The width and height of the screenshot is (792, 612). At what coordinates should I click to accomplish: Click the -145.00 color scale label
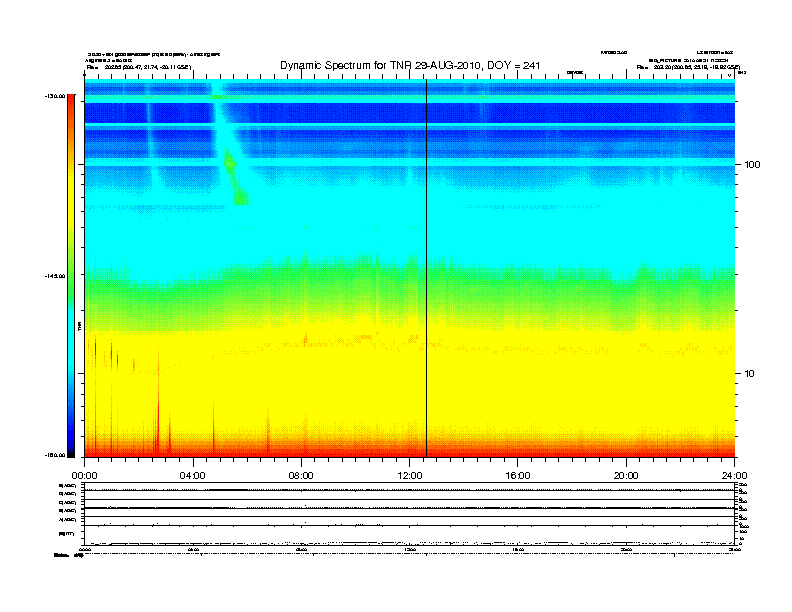tap(55, 276)
